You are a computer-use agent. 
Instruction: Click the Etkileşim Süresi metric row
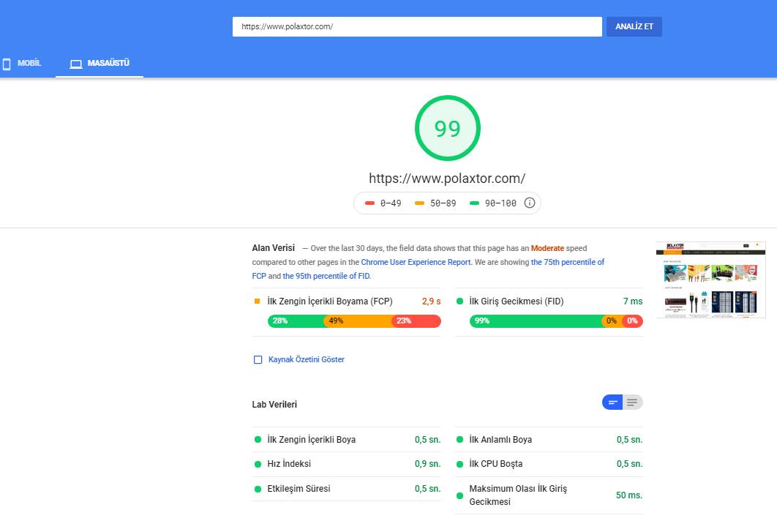click(346, 489)
